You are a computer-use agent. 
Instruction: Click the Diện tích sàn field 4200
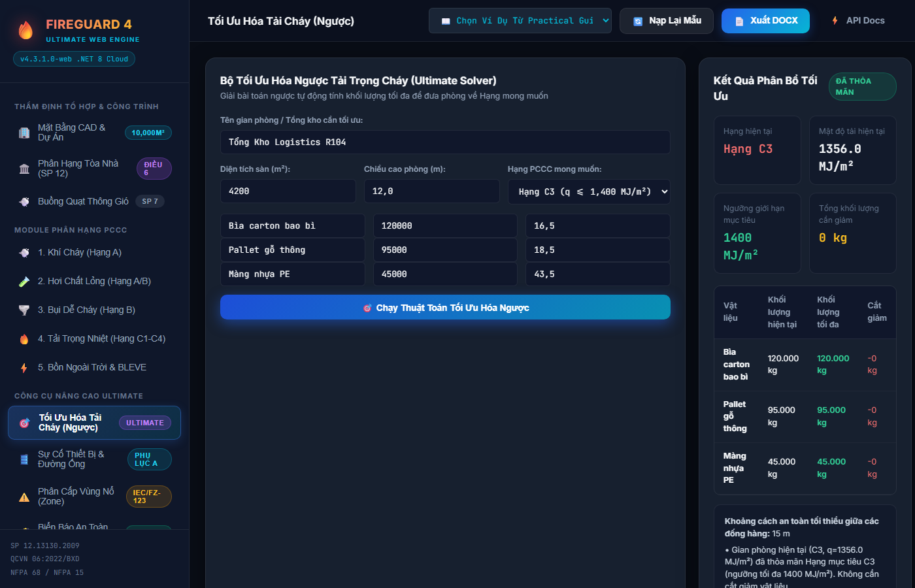coord(288,191)
